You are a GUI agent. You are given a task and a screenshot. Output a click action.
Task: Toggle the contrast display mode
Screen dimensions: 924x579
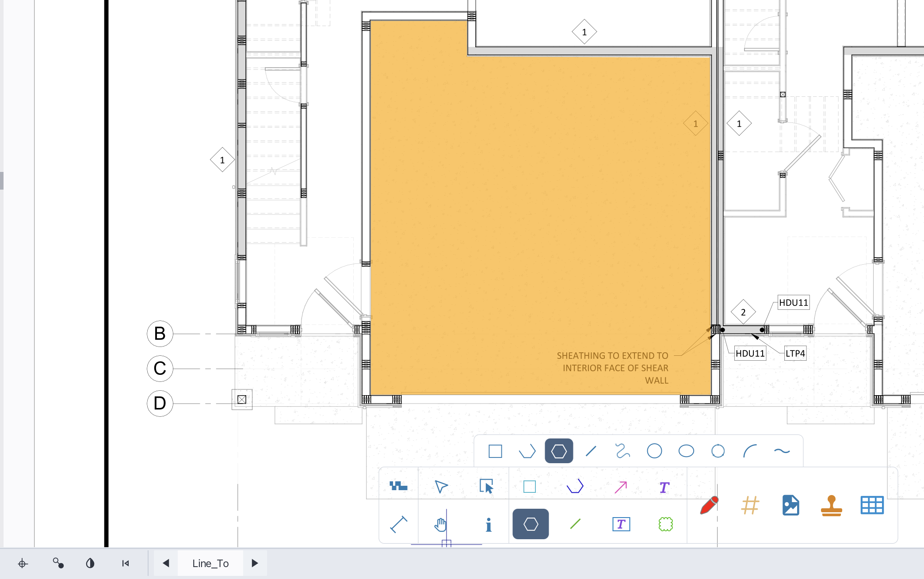coord(90,563)
